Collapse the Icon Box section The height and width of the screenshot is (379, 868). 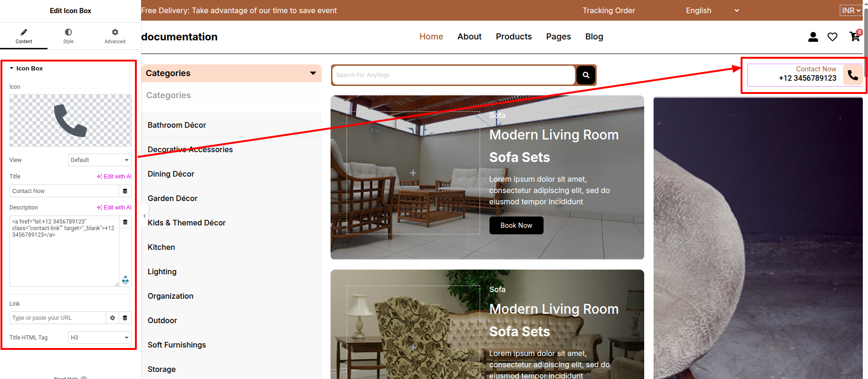(12, 69)
